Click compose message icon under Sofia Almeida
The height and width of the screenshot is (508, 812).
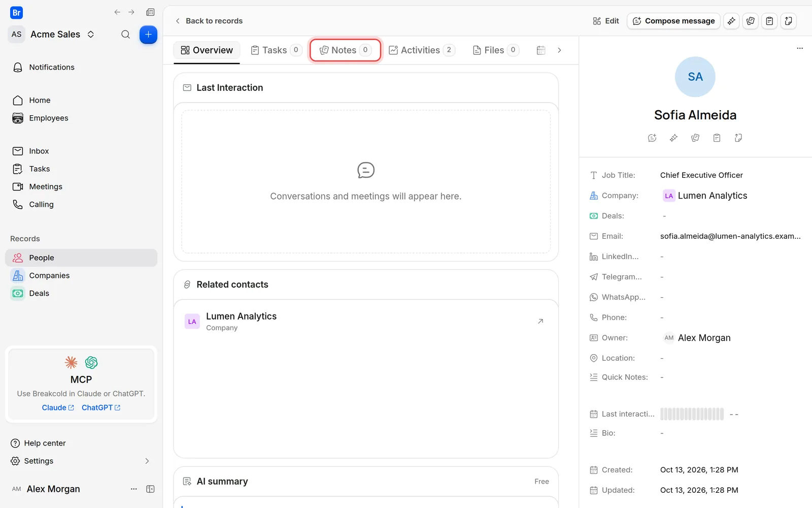pos(652,138)
